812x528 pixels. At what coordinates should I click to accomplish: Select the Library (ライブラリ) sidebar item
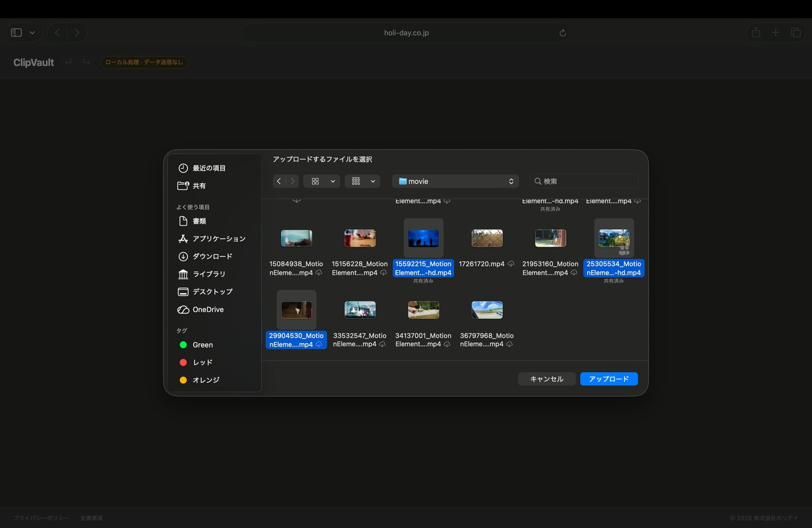[x=201, y=274]
